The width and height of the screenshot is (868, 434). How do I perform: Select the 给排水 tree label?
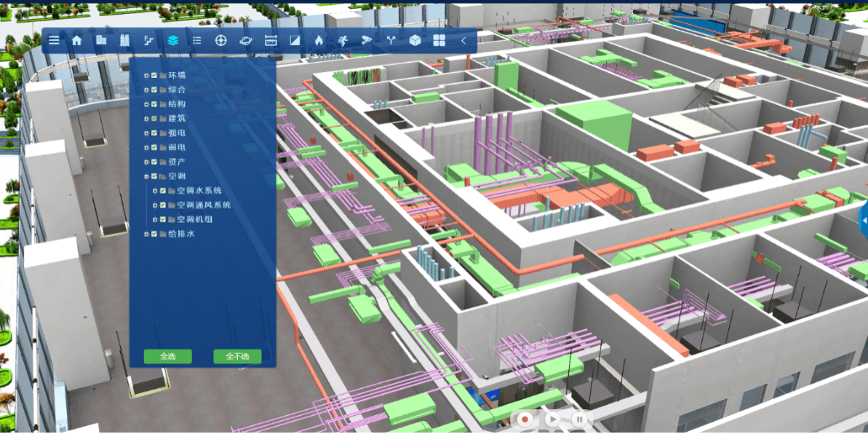point(182,234)
